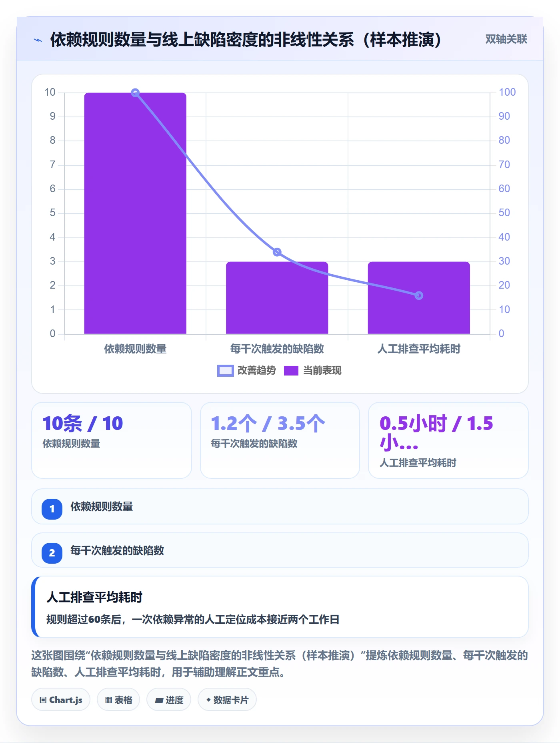Screen dimensions: 560x743
Task: Click the lightning icon beside the chart title
Action: coord(38,40)
